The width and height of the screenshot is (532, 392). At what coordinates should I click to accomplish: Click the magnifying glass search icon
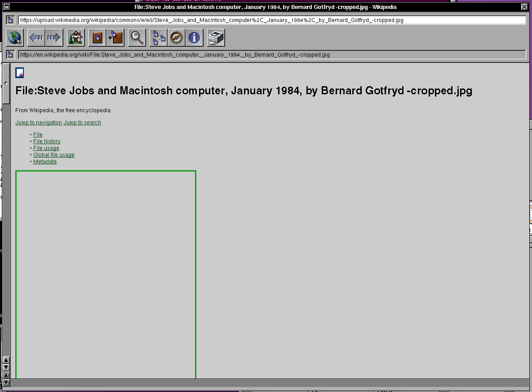137,38
